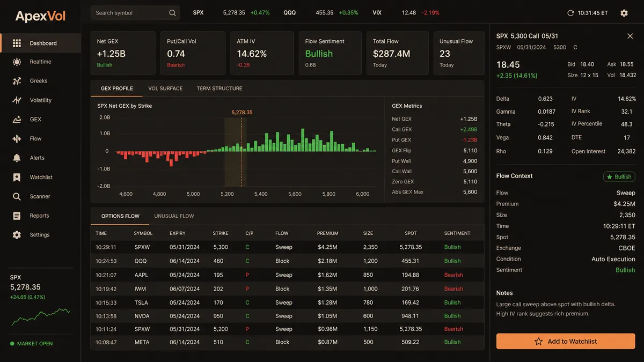Click the refresh icon beside the clock
644x362 pixels.
[570, 13]
